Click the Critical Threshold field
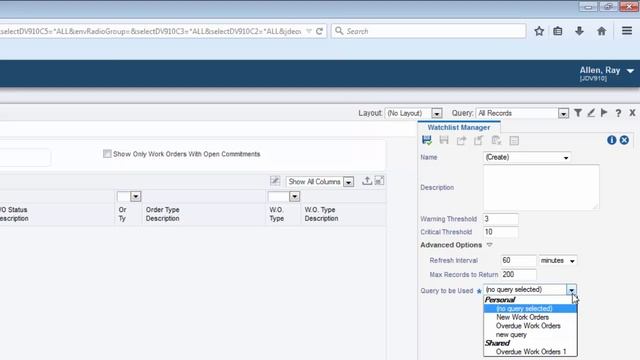 [500, 232]
